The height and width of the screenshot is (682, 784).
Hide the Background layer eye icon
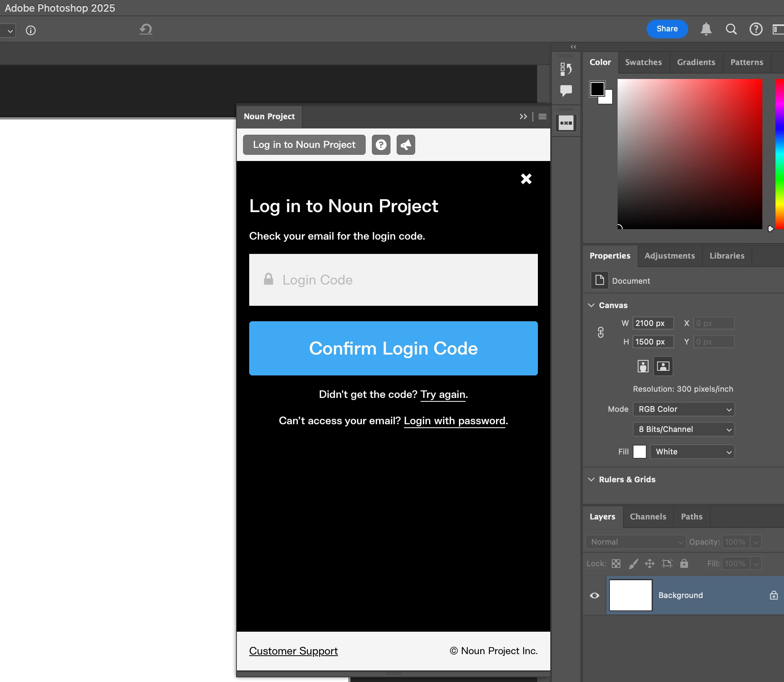tap(594, 595)
